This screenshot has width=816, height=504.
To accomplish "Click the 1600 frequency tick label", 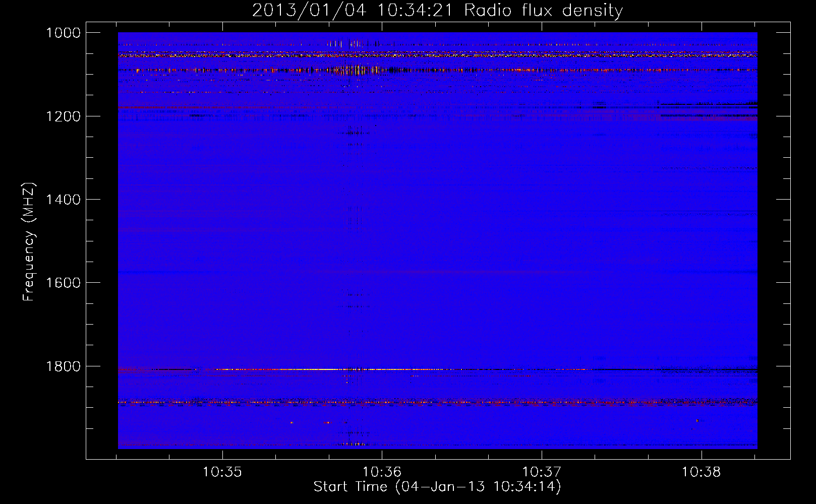I will click(63, 283).
